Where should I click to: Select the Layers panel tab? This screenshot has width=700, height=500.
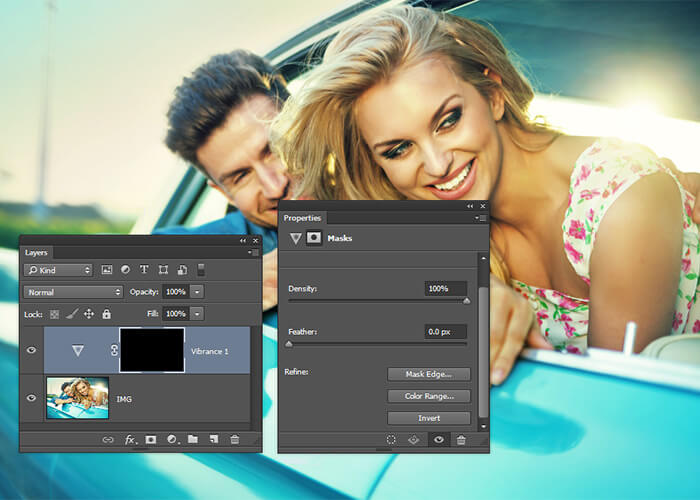coord(36,253)
